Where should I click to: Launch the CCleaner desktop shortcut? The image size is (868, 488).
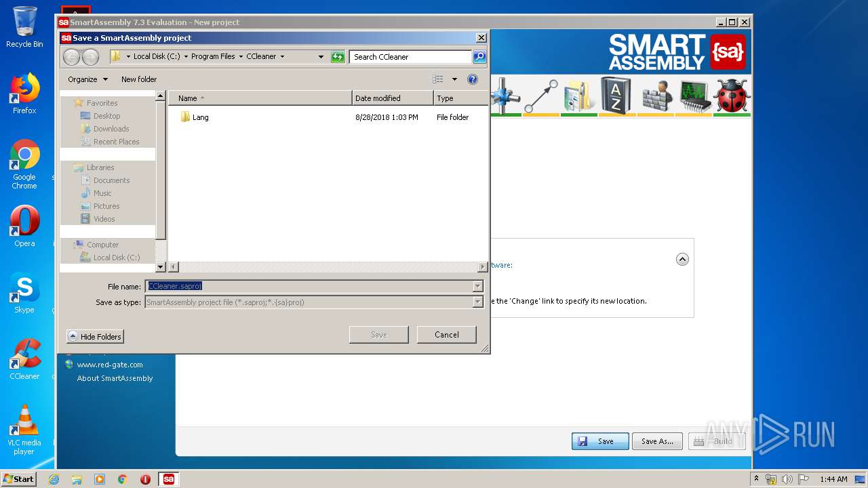point(24,359)
